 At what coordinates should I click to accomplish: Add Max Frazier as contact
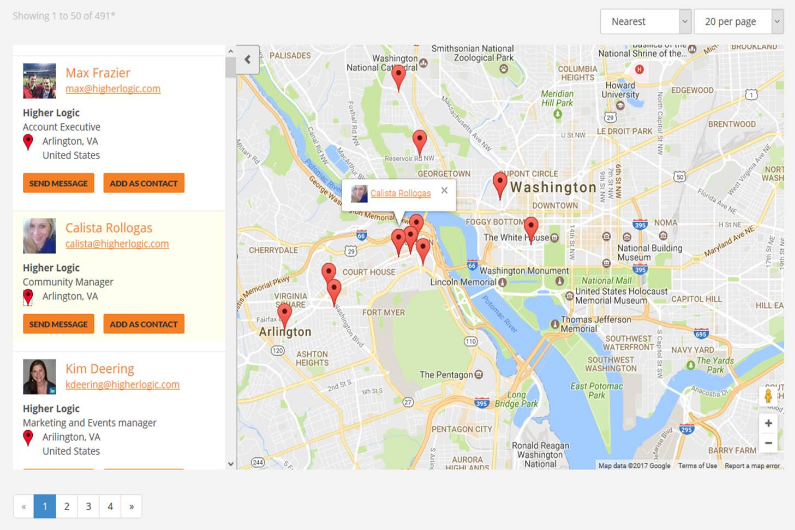click(x=144, y=183)
